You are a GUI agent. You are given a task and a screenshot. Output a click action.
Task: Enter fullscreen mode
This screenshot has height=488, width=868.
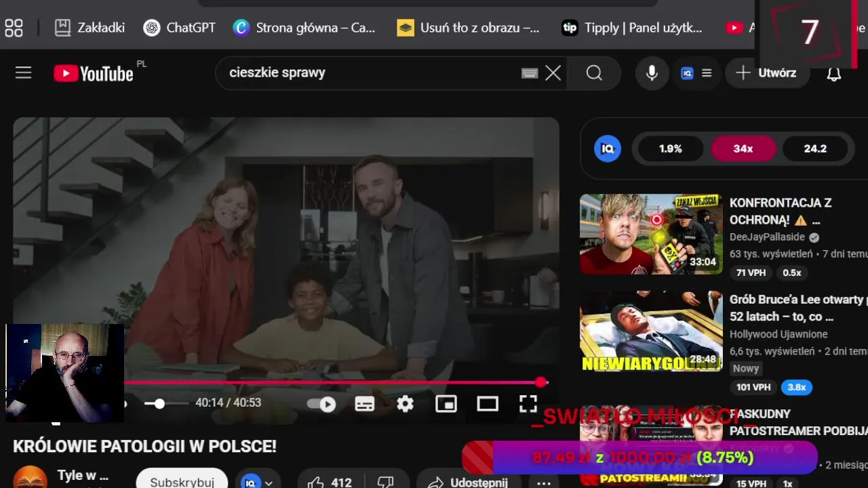tap(528, 404)
